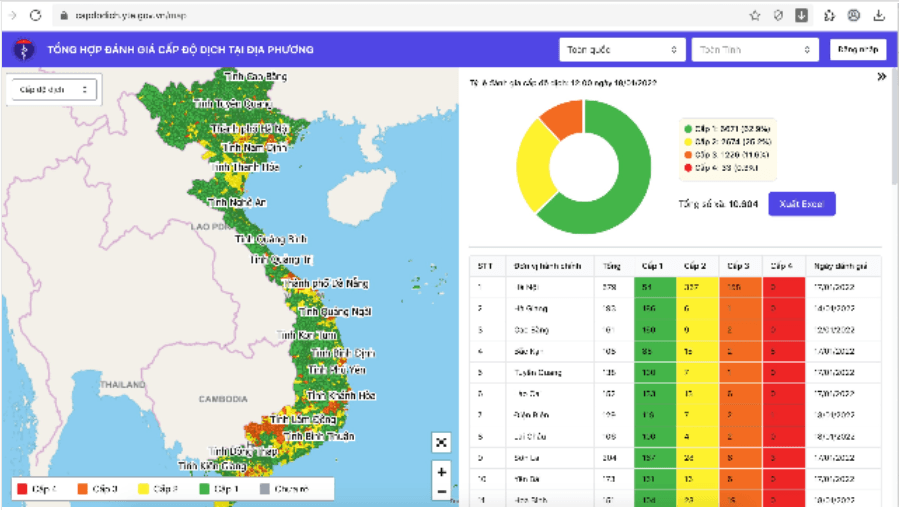Click the red Cấp 4 map legend swatch
Image resolution: width=899 pixels, height=510 pixels.
coord(22,489)
